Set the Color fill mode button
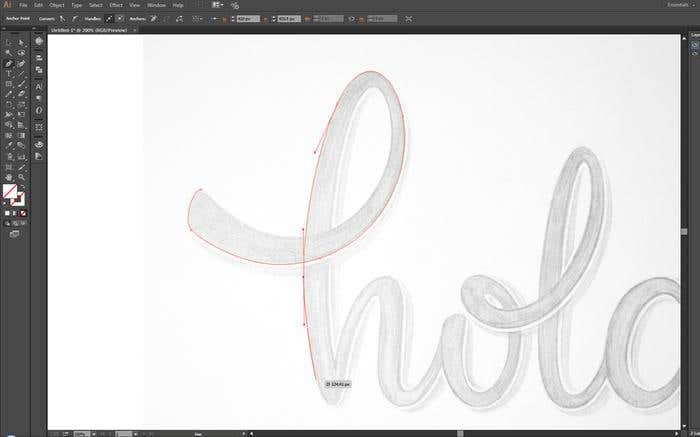 click(7, 213)
